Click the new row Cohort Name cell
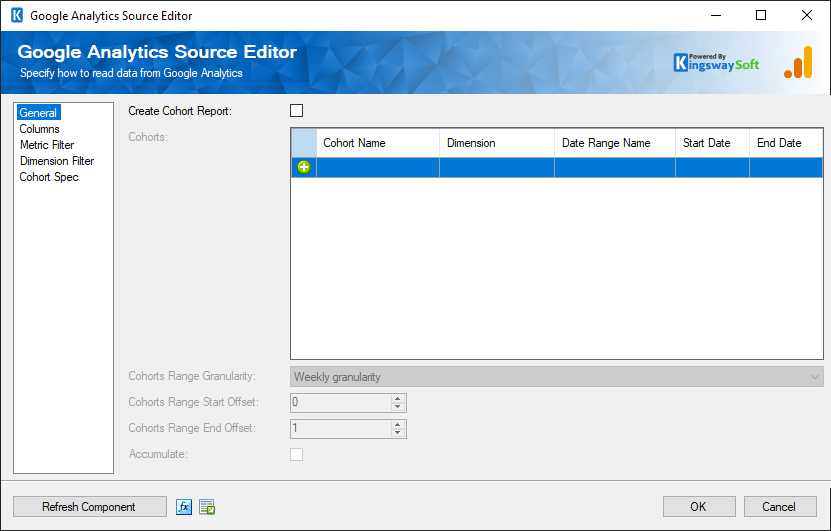 click(378, 167)
